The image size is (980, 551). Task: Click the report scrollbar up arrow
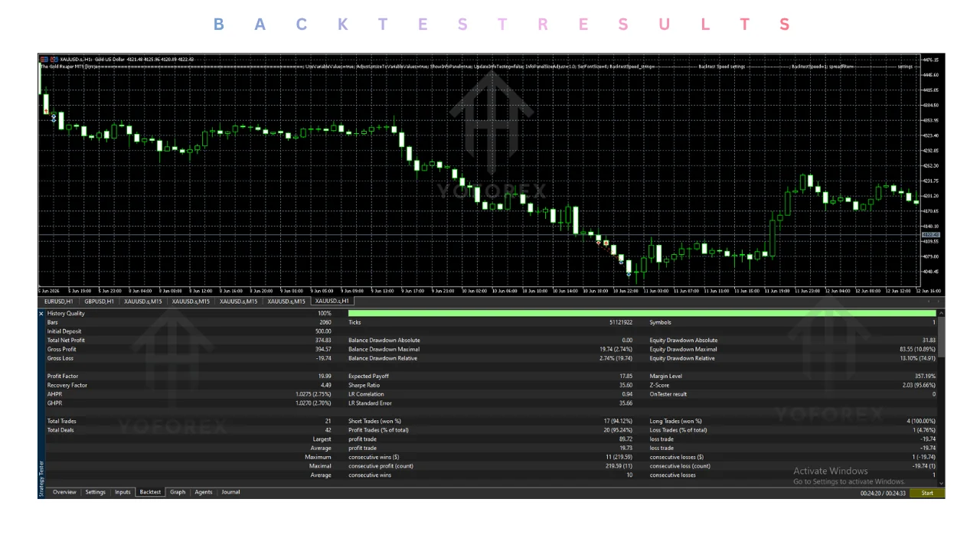(x=942, y=313)
